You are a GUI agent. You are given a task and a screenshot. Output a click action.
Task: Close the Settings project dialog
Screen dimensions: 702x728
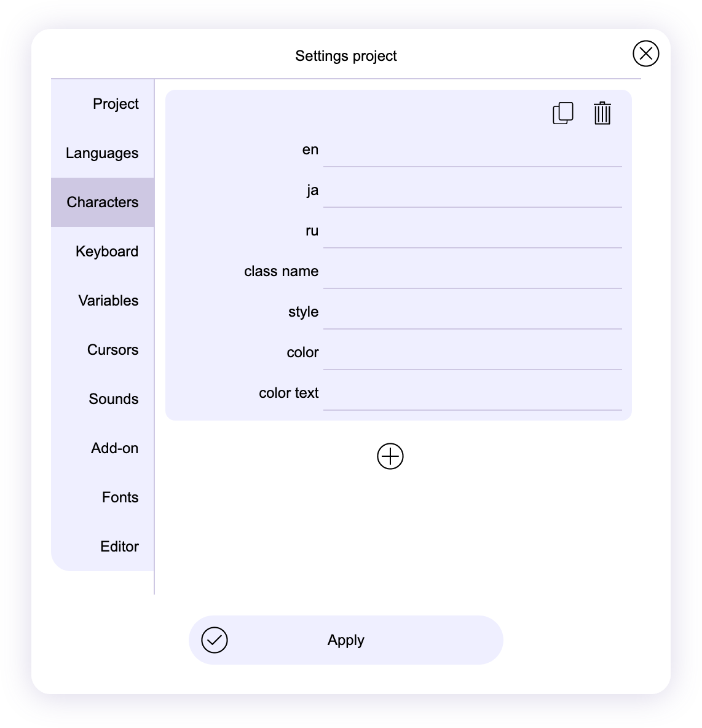click(x=645, y=53)
